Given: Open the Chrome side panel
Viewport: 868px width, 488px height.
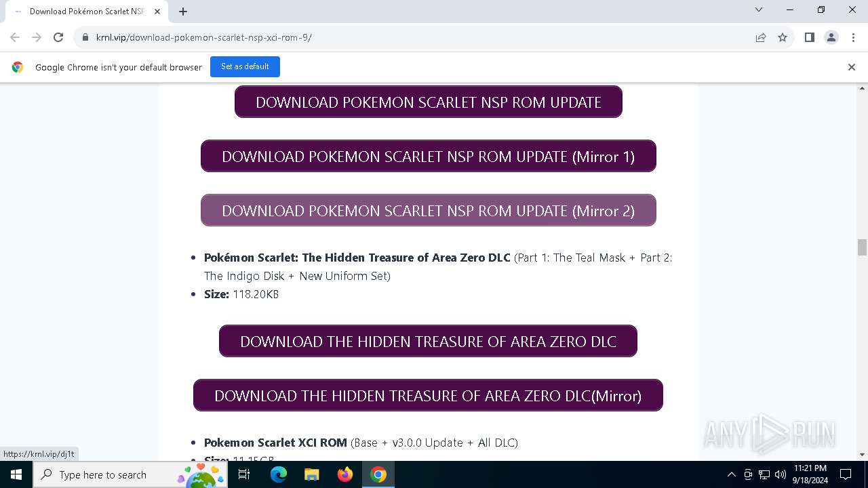Looking at the screenshot, I should tap(809, 37).
